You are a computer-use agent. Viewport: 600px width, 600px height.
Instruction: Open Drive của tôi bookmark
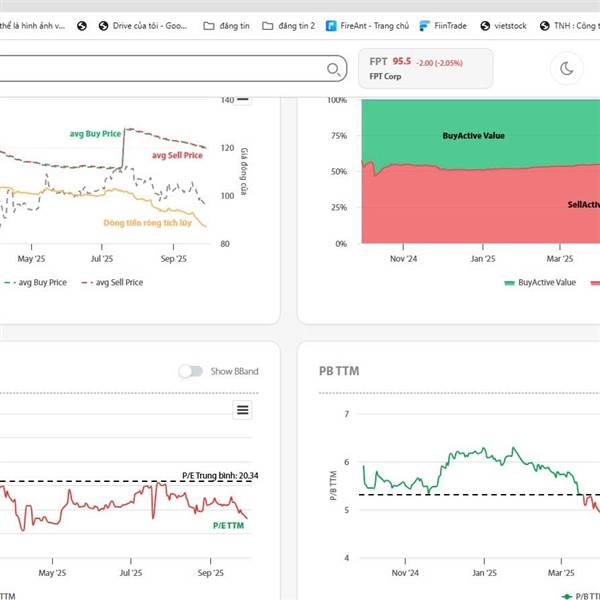[x=143, y=26]
